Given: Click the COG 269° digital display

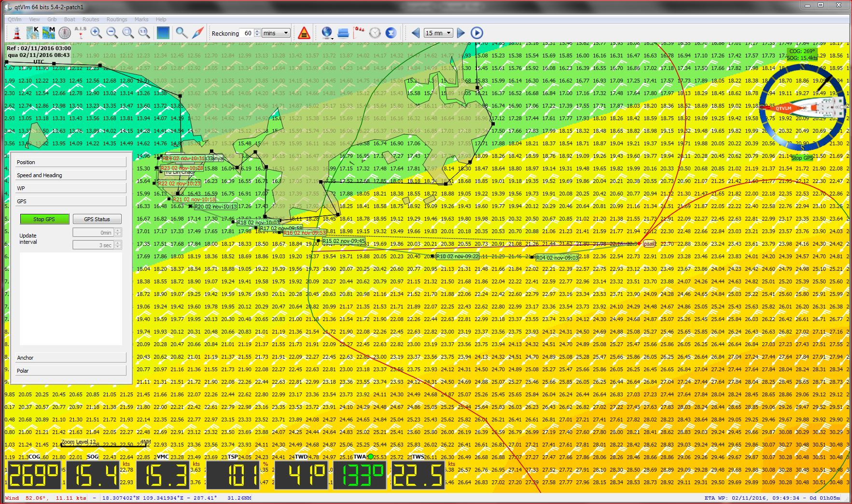Looking at the screenshot, I should (34, 474).
